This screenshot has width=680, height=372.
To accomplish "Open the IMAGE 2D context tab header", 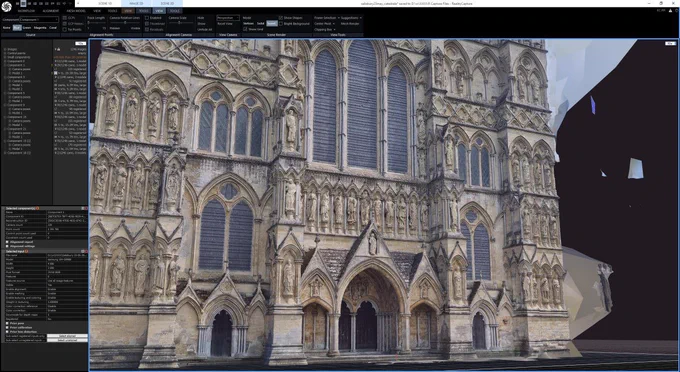I will coord(137,3).
